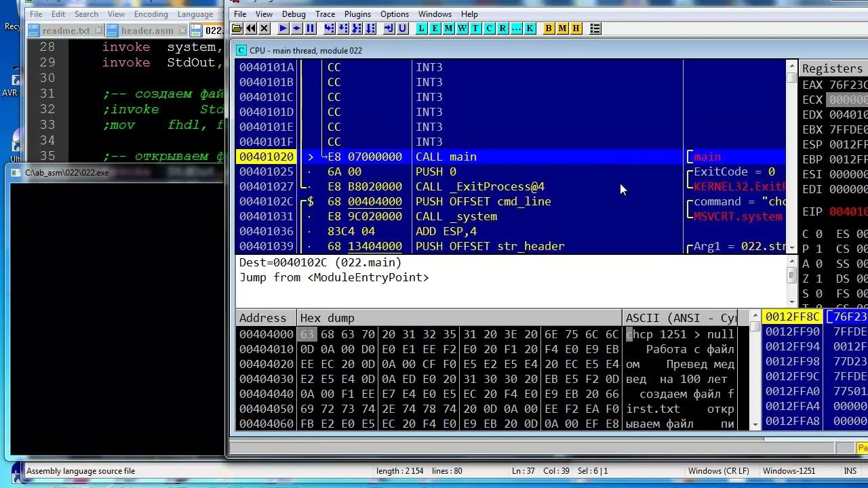This screenshot has width=868, height=488.
Task: Open the Call stack with the K icon
Action: [530, 28]
